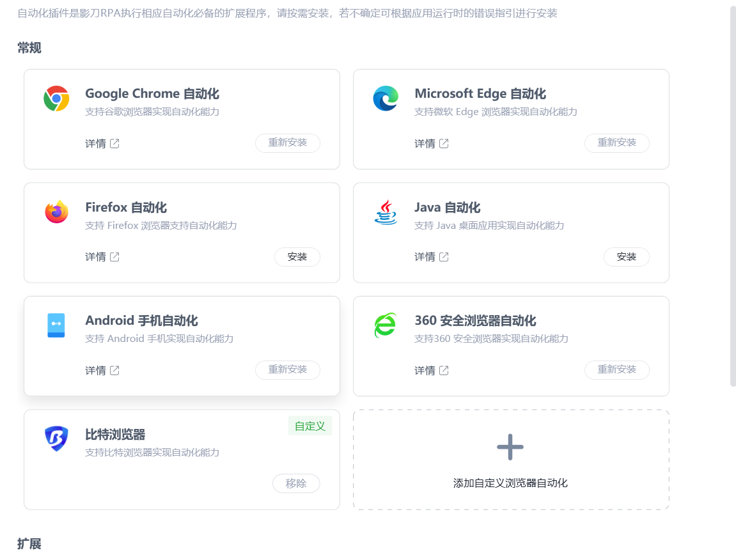
Task: Remove the 比特浏览器 custom plugin
Action: coord(296,483)
